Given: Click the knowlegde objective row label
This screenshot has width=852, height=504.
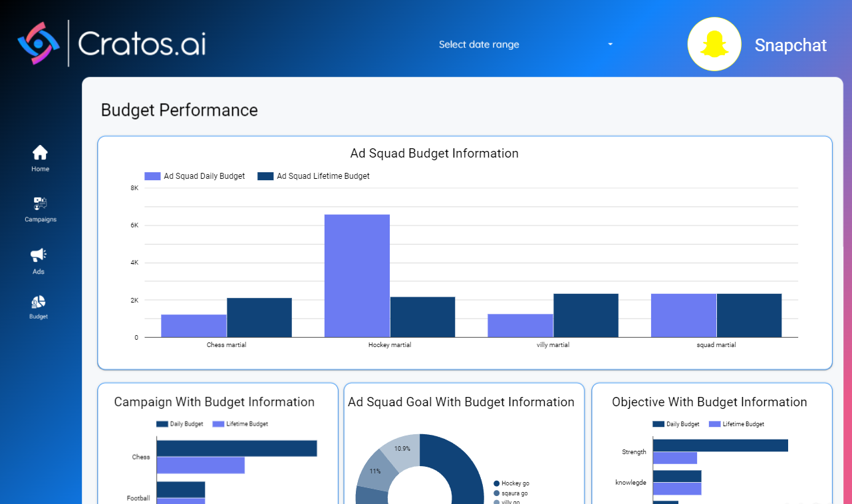Looking at the screenshot, I should click(x=631, y=483).
